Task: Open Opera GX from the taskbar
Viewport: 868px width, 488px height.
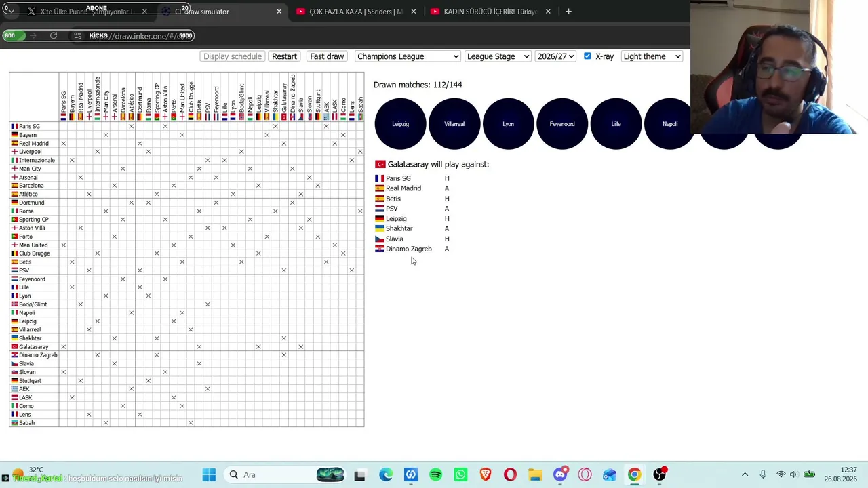Action: (585, 474)
